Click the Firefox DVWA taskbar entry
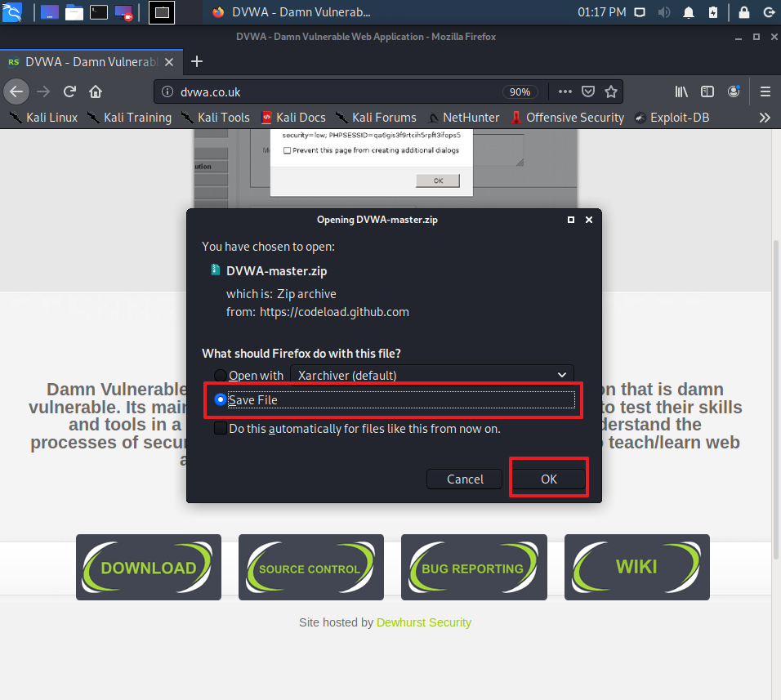Screen dimensions: 781x700 [291, 12]
